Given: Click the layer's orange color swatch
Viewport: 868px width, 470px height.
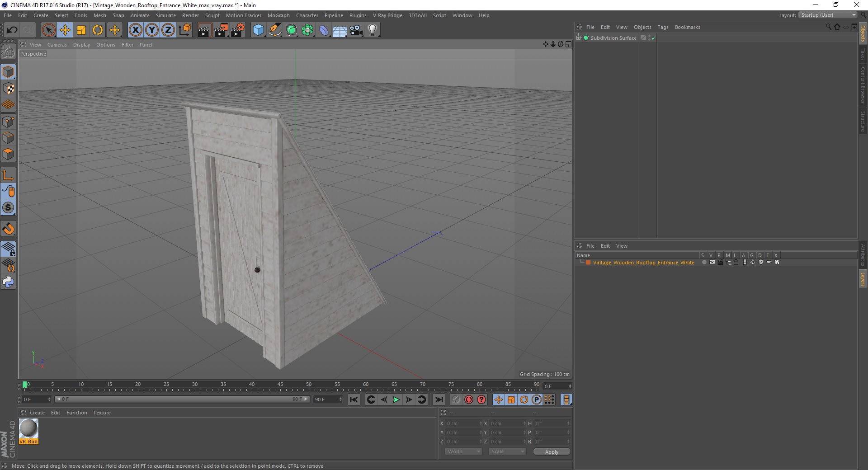Looking at the screenshot, I should (588, 263).
